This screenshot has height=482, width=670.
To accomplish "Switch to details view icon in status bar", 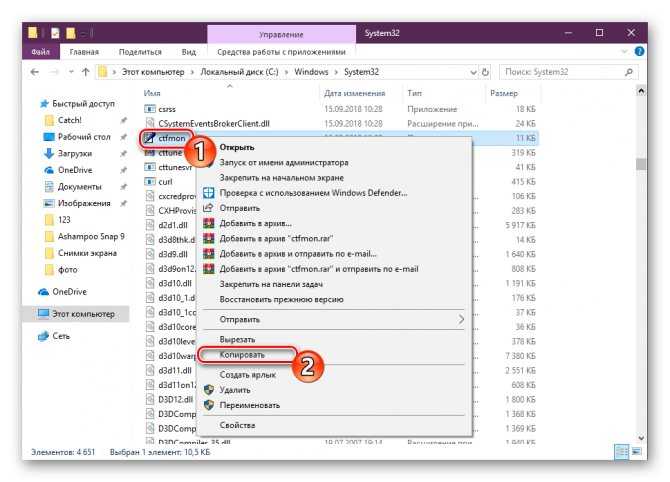I will pyautogui.click(x=621, y=452).
